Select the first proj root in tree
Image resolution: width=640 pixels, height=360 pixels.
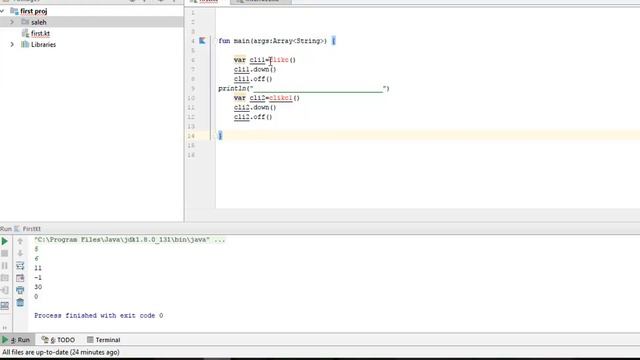33,11
